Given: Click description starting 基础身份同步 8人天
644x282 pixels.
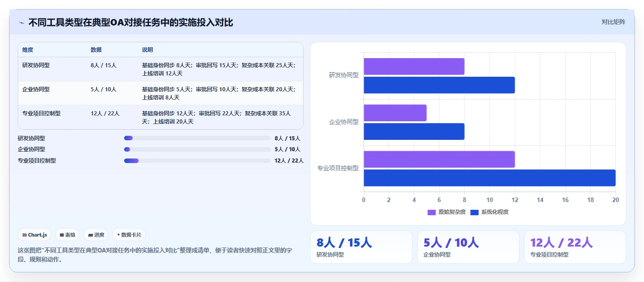Looking at the screenshot, I should pyautogui.click(x=219, y=69).
